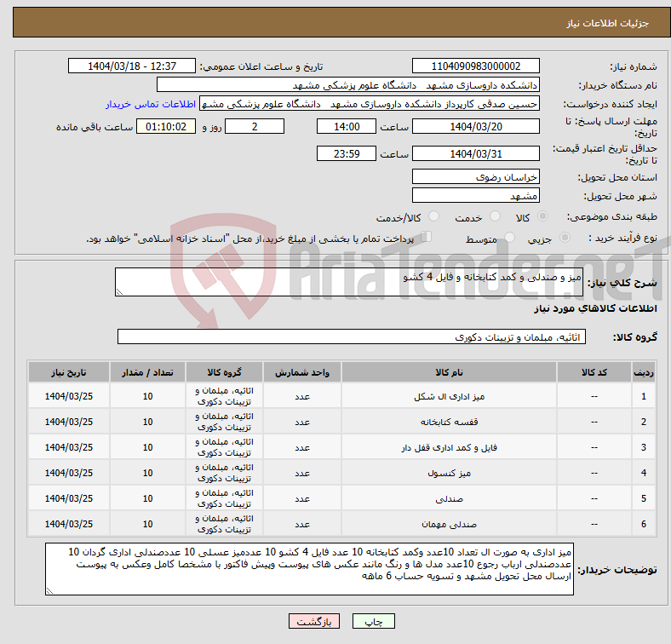Screen dimensions: 671x644
Task: Select the جزیی purchase type radio
Action: point(565,237)
